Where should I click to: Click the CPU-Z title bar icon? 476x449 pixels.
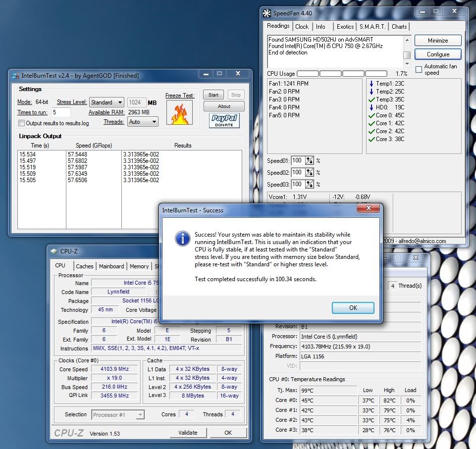[54, 251]
